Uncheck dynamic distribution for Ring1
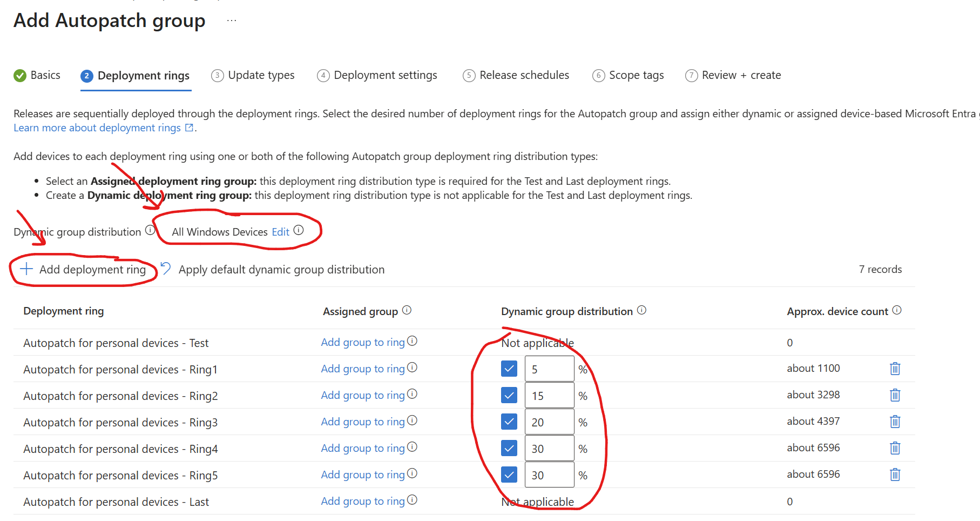 [509, 369]
